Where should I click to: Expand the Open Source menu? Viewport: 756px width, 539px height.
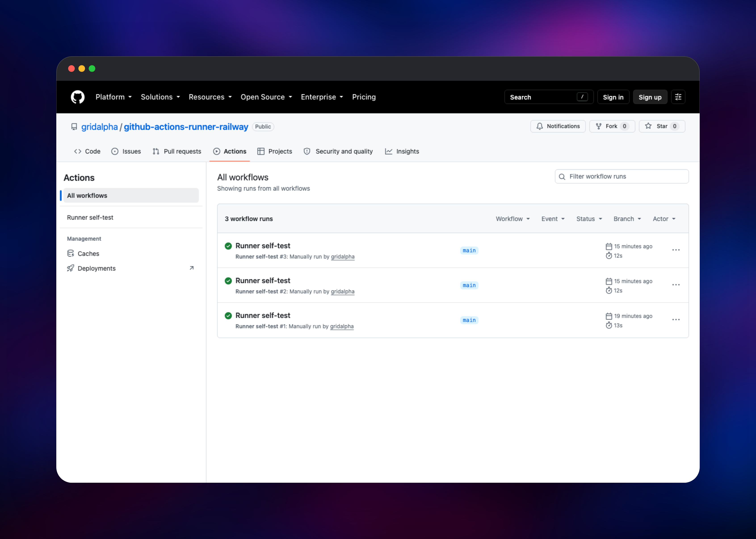pyautogui.click(x=267, y=97)
